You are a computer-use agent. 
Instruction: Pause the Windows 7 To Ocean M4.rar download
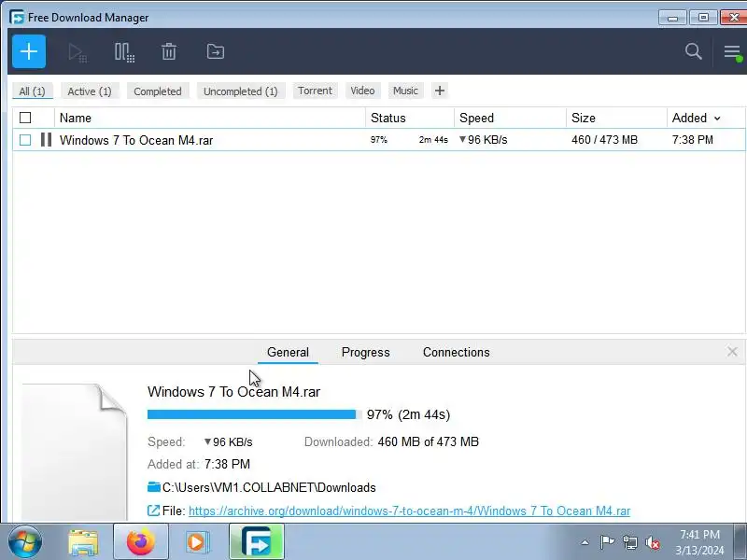click(x=46, y=140)
